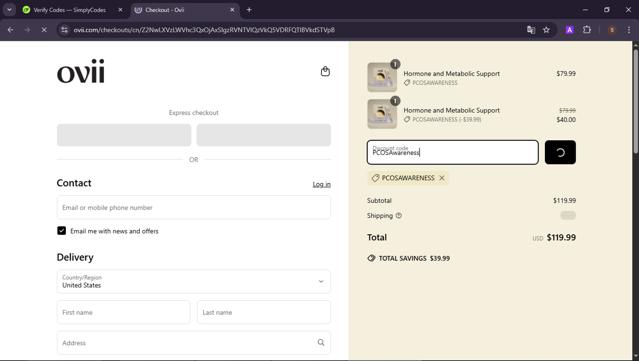639x361 pixels.
Task: Close the Checkout - Ovii tab
Action: point(232,10)
